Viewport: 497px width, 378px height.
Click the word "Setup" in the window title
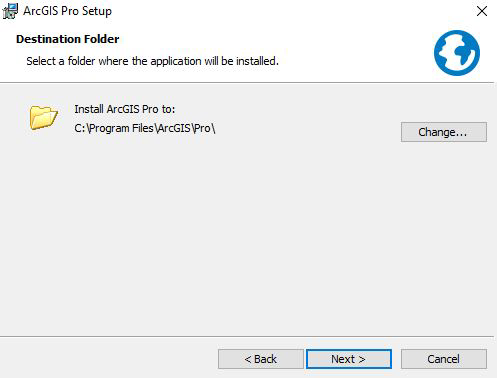[x=97, y=12]
